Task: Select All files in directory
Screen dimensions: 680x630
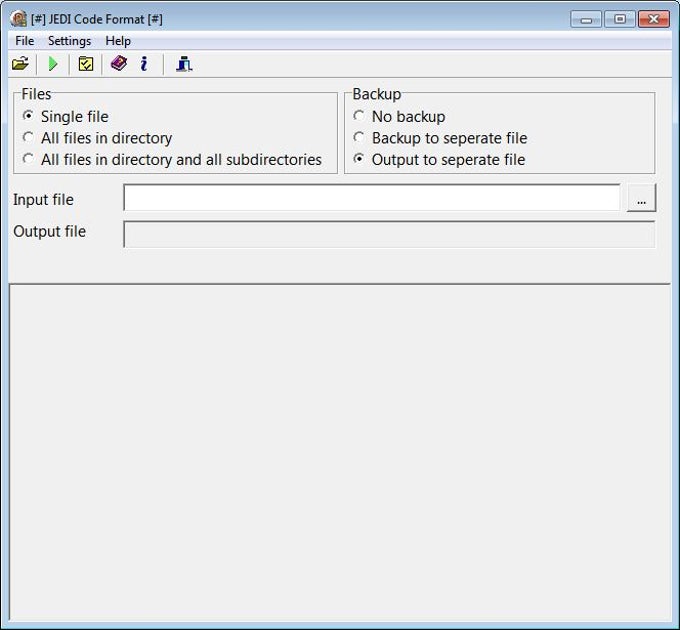Action: [28, 138]
